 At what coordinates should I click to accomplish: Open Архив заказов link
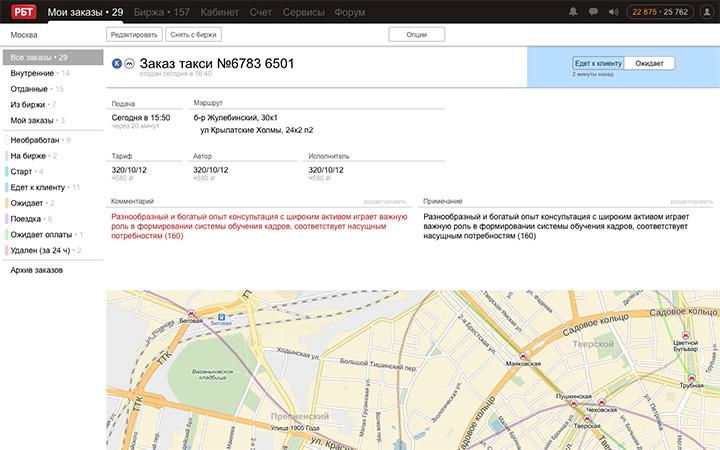coord(37,270)
